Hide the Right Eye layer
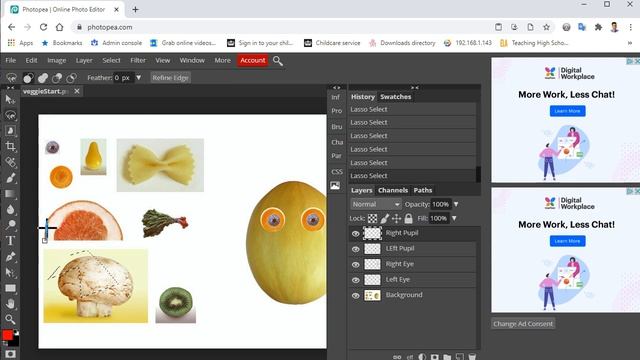This screenshot has width=640, height=360. (x=356, y=264)
